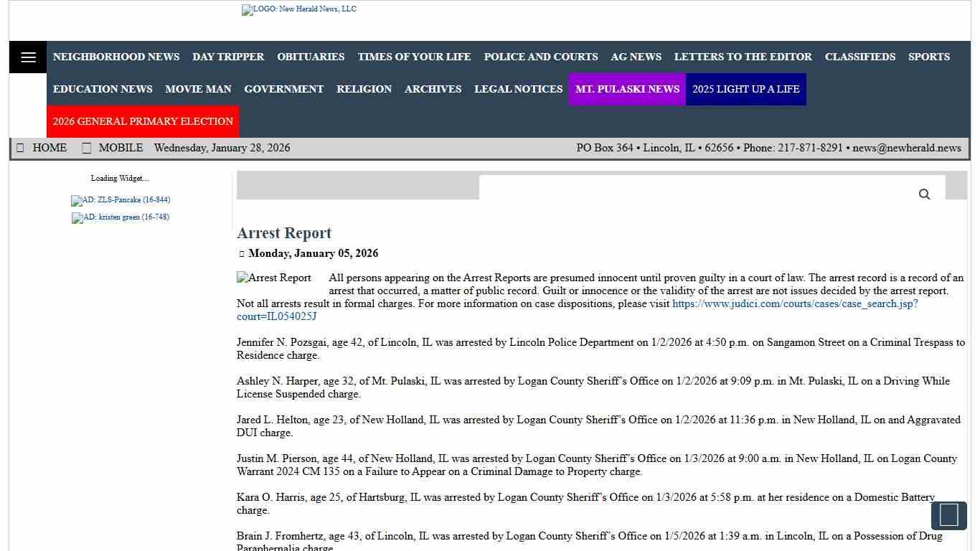Click the search magnifier icon
This screenshot has height=551, width=980.
924,194
